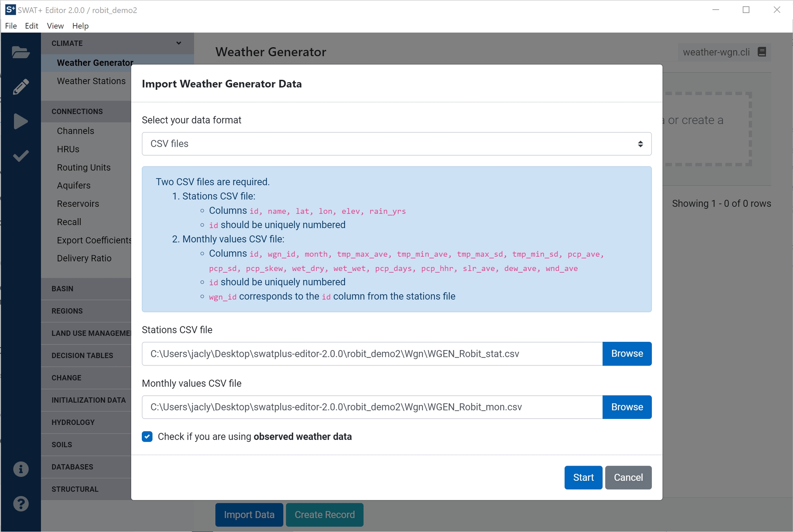
Task: Click the Monthly values CSV path field
Action: coord(372,407)
